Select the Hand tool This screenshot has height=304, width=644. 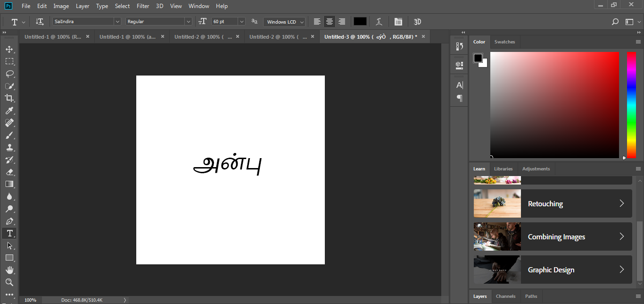point(9,270)
